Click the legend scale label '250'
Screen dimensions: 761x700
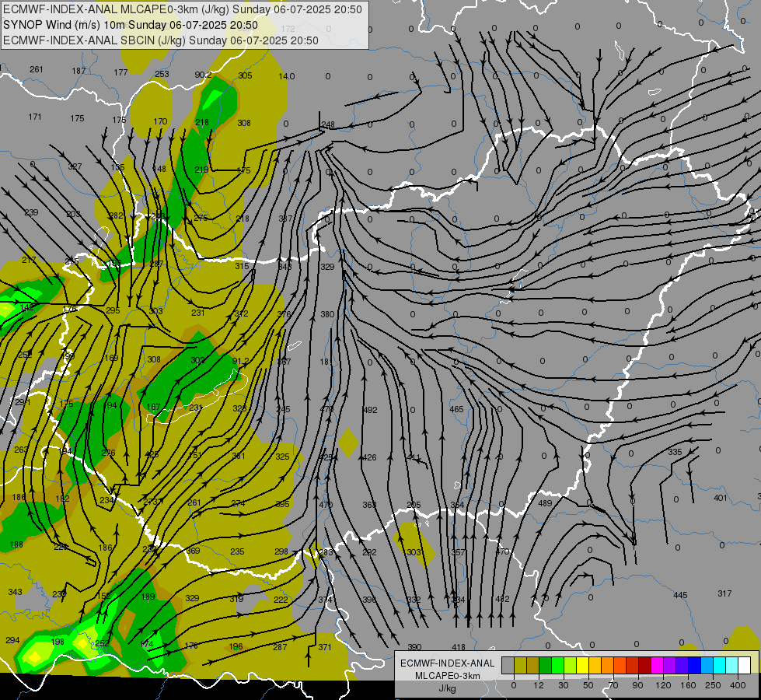713,685
